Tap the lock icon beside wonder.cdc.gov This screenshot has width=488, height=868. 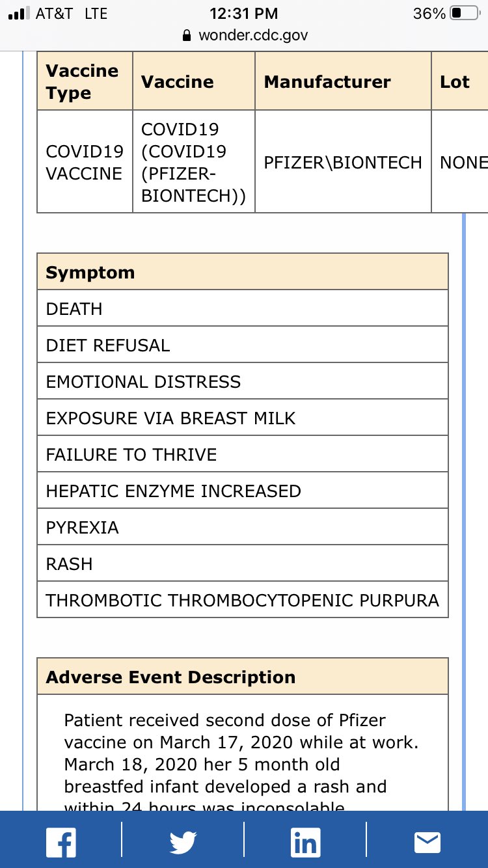coord(187,35)
